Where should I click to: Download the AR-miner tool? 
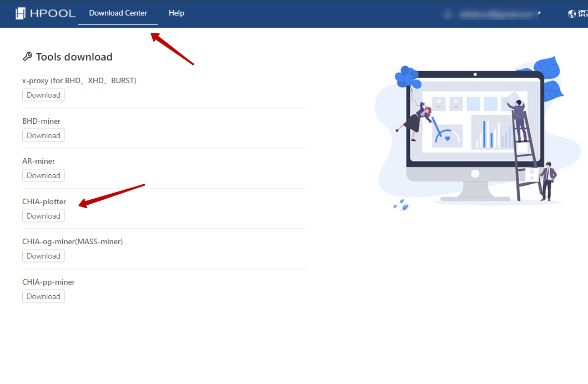pyautogui.click(x=43, y=176)
